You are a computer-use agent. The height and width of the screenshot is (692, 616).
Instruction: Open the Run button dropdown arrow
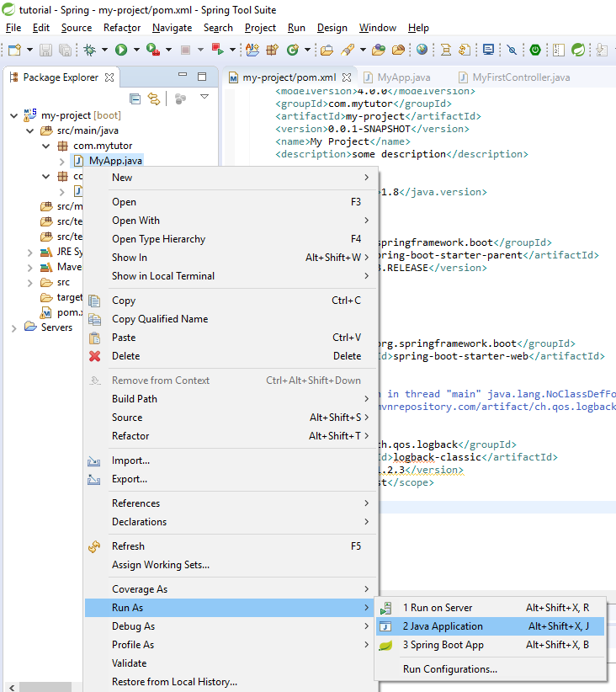tap(136, 50)
